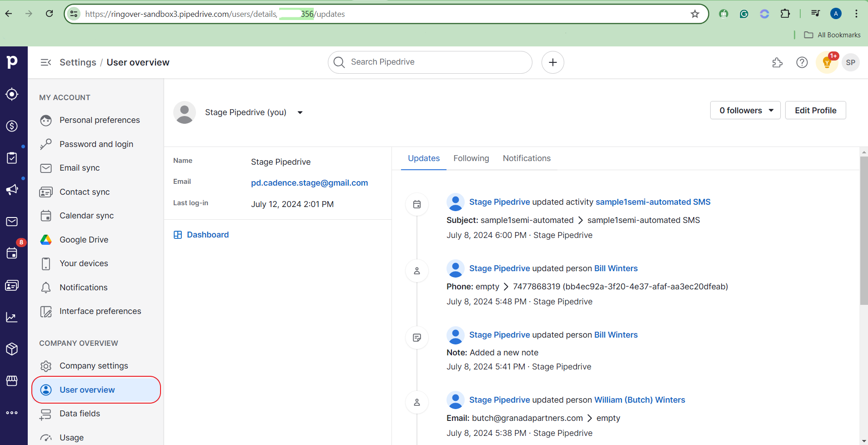Open William (Butch) Winters person link

coord(639,400)
